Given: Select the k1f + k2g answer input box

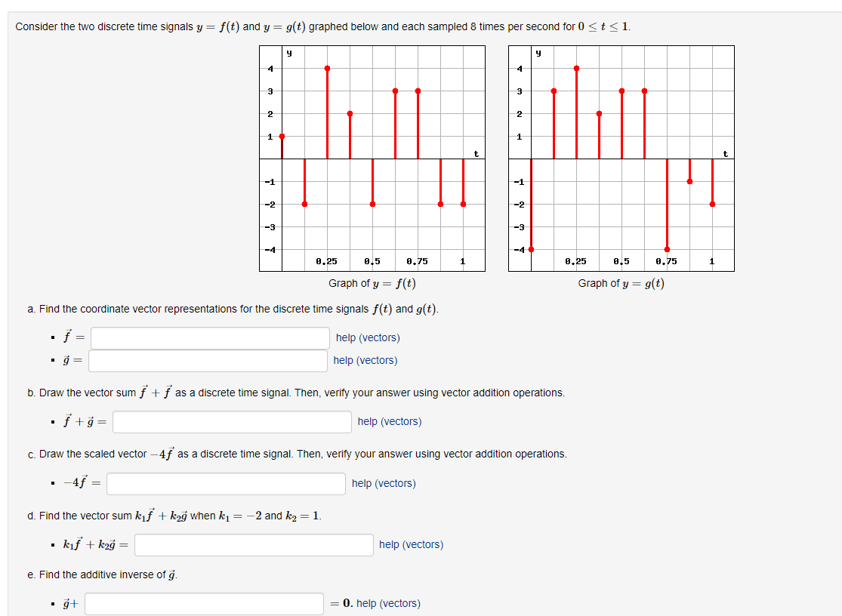Looking at the screenshot, I should 253,544.
